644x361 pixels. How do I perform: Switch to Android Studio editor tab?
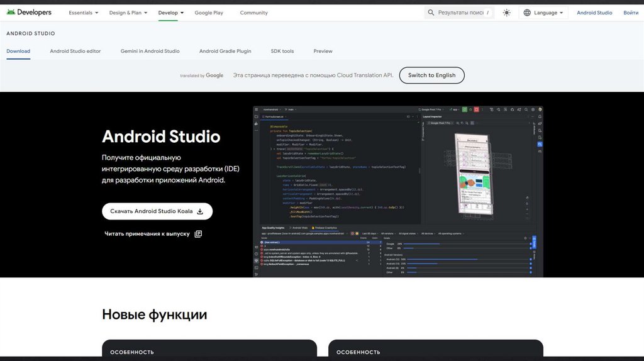75,52
